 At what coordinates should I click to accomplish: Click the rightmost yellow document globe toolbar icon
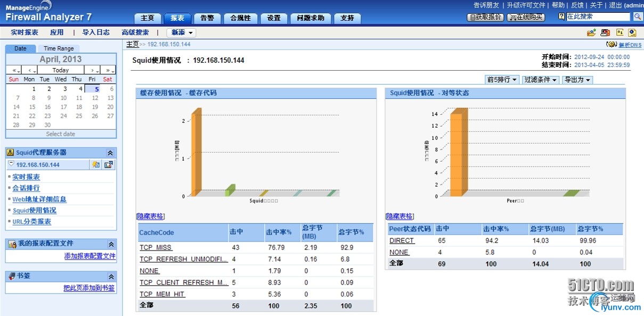tap(632, 32)
